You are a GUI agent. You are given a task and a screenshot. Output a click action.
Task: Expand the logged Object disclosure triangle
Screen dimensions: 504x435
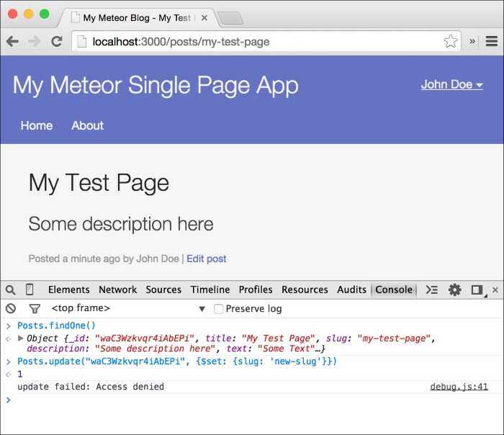21,338
